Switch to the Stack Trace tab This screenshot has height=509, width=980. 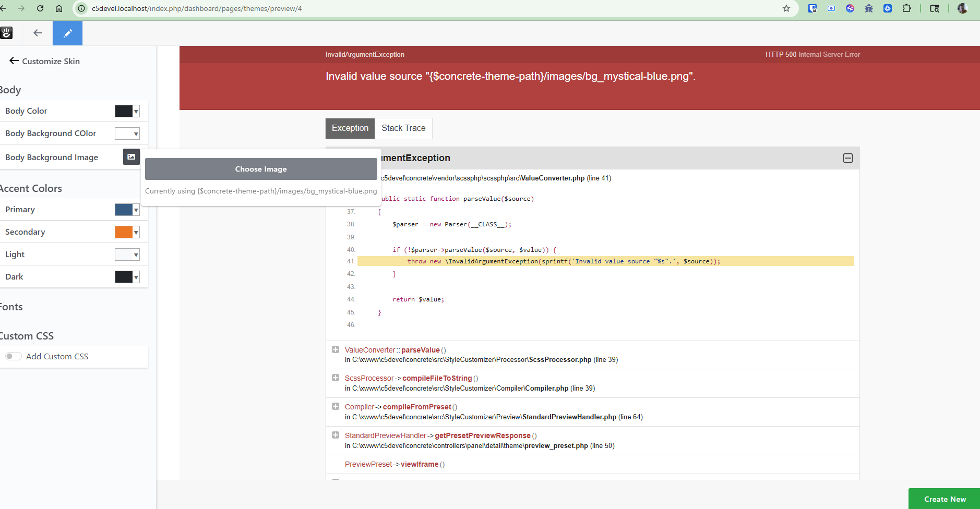(403, 128)
